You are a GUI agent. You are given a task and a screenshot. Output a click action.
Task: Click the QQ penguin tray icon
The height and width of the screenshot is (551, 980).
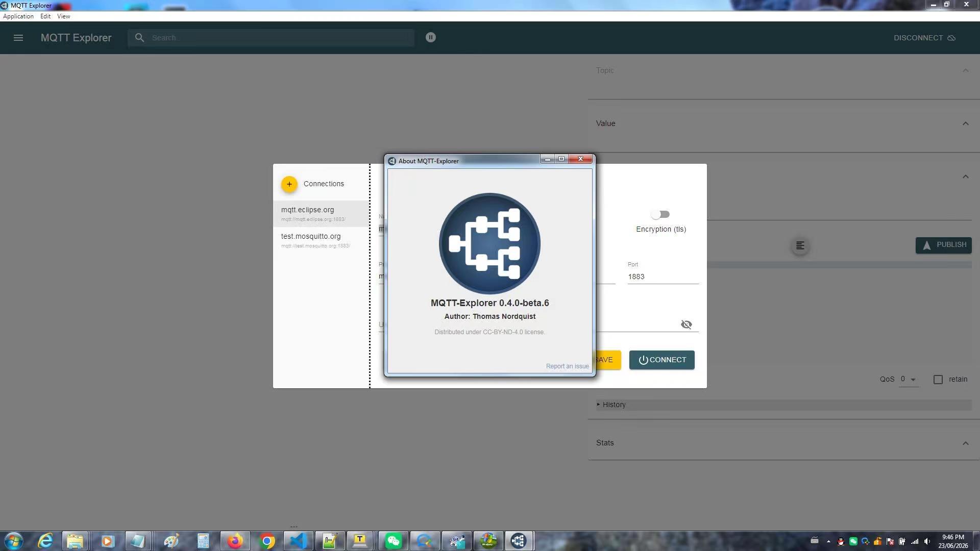point(841,541)
